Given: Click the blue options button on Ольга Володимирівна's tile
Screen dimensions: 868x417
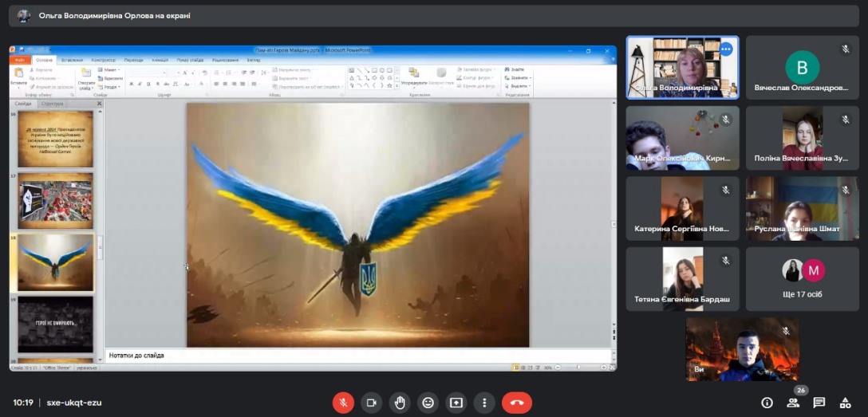Looking at the screenshot, I should 725,49.
